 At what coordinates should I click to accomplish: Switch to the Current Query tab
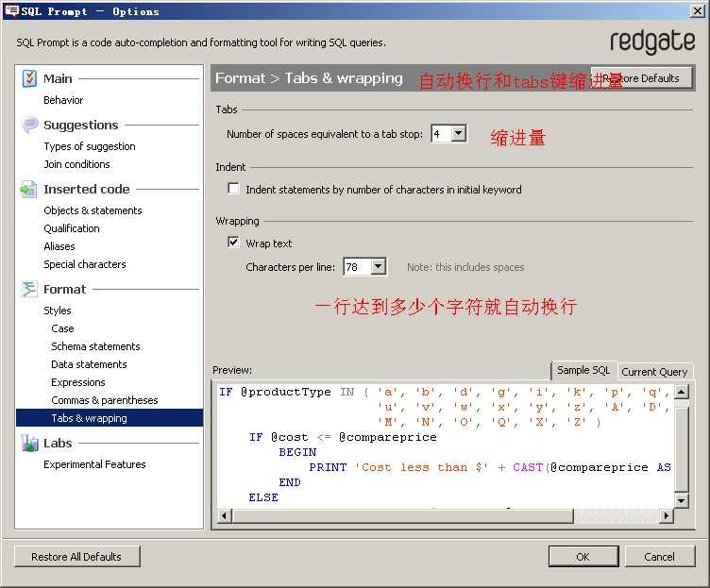click(654, 372)
